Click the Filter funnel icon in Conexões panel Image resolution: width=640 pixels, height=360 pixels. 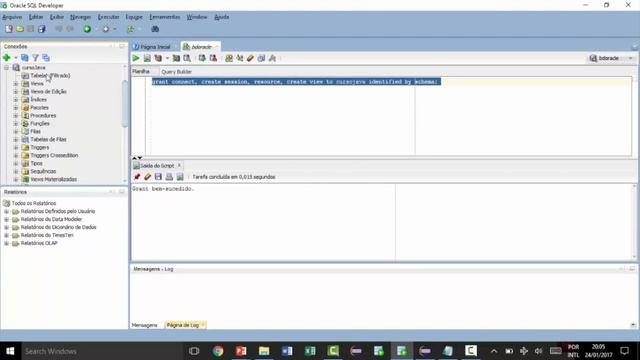[x=36, y=58]
